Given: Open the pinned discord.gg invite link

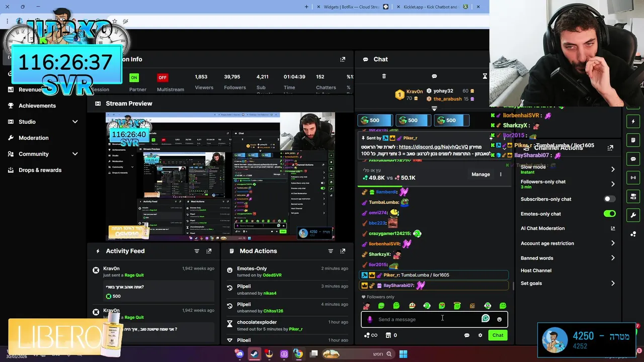Looking at the screenshot, I should [x=433, y=147].
